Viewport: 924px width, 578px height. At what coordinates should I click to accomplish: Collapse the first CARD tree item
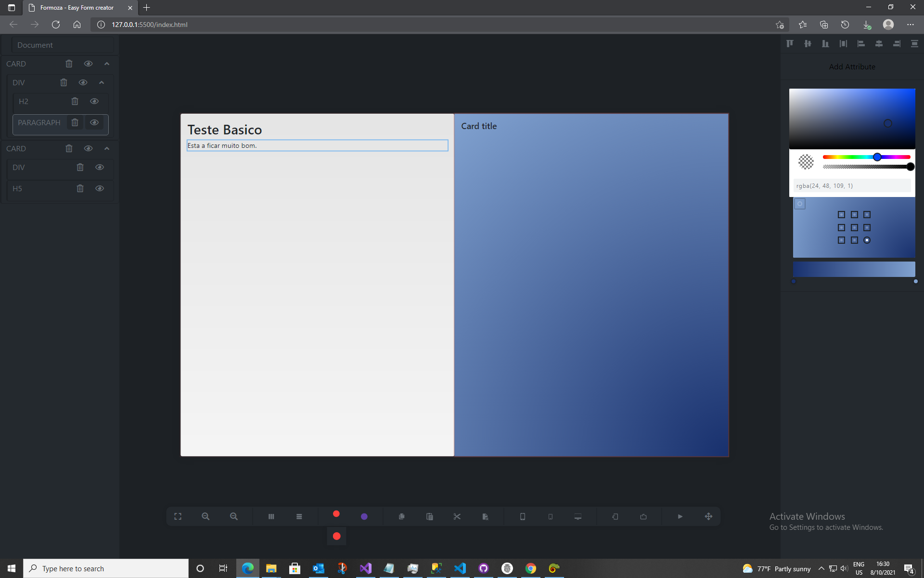click(x=107, y=64)
